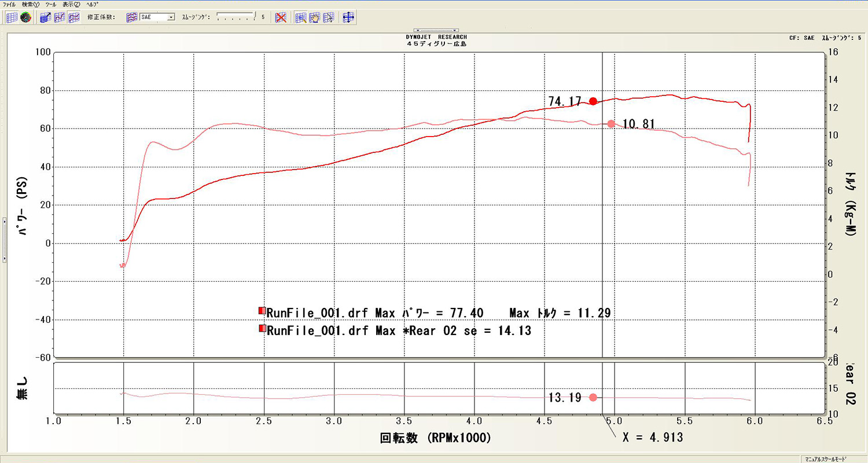Click the graph grid view icon

[12, 17]
